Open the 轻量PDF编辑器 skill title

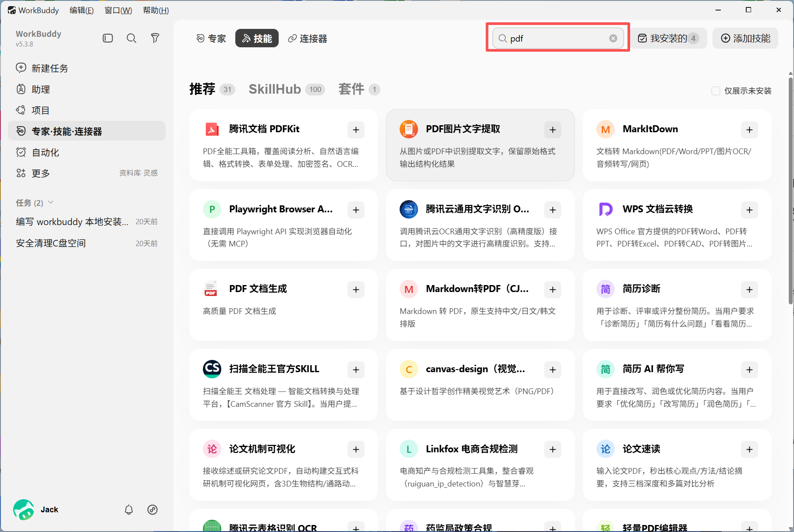tap(655, 528)
